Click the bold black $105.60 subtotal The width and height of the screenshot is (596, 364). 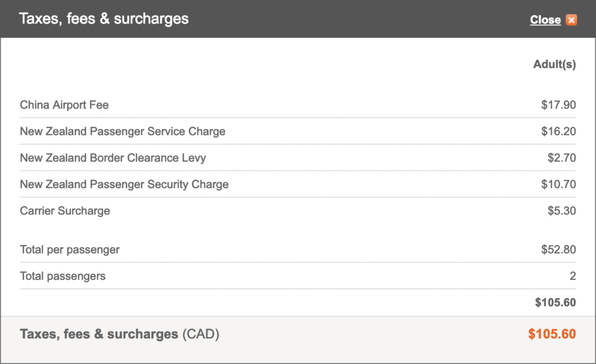coord(555,303)
